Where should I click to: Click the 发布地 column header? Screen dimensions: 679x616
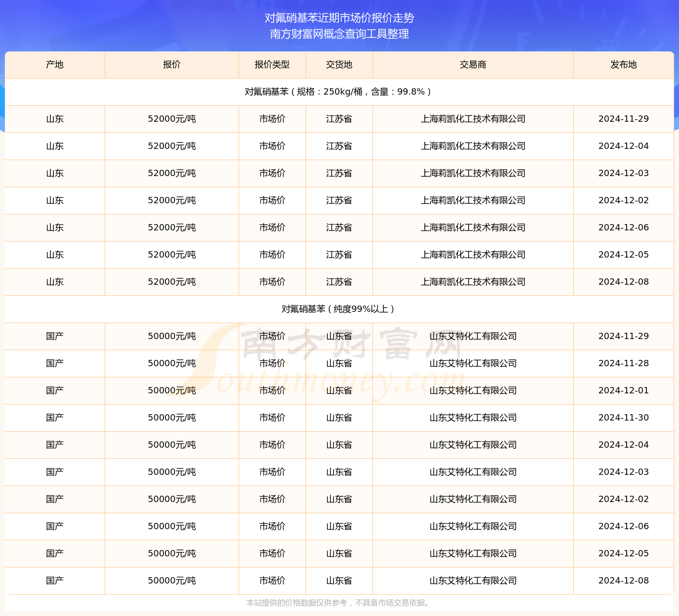624,65
